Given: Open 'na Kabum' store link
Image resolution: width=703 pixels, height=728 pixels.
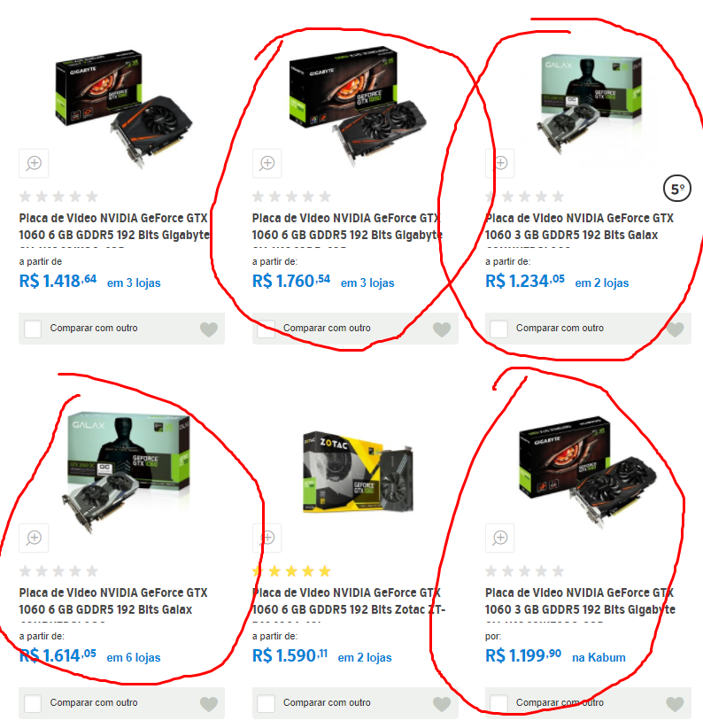Looking at the screenshot, I should [599, 657].
